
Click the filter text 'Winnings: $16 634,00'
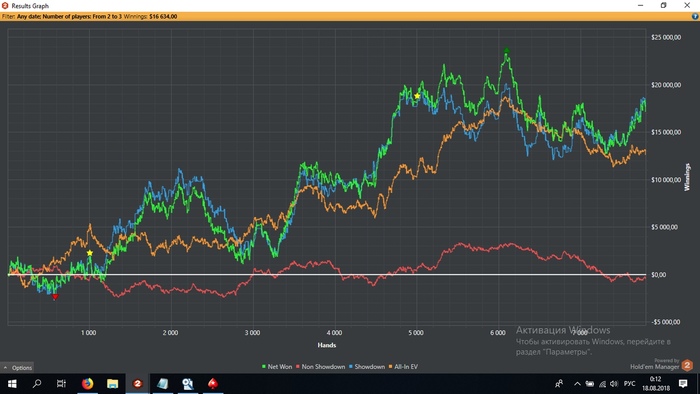[x=150, y=17]
